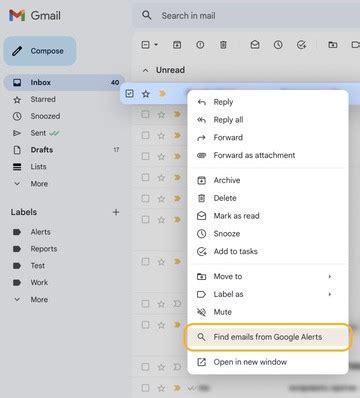Open the Test label
This screenshot has height=398, width=360.
pos(38,266)
